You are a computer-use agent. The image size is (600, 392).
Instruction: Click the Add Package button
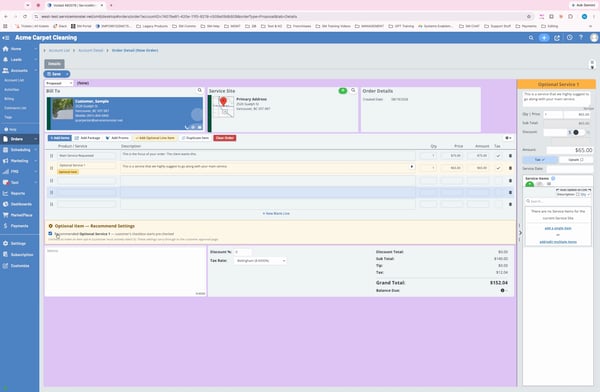click(x=88, y=138)
